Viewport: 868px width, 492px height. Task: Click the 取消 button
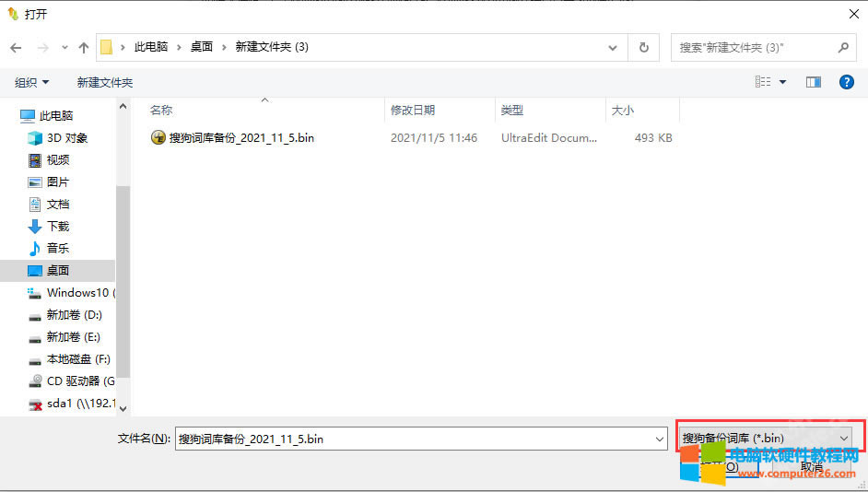coord(813,467)
